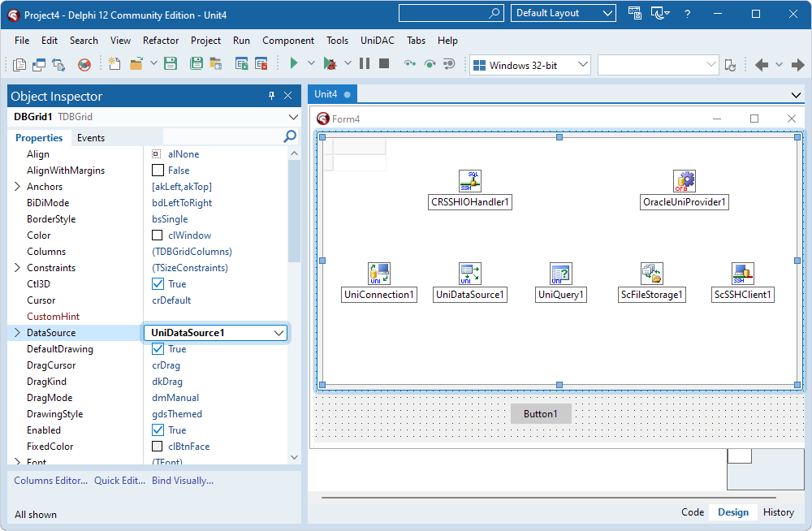Click the Run with Debugging ladybug icon

330,63
